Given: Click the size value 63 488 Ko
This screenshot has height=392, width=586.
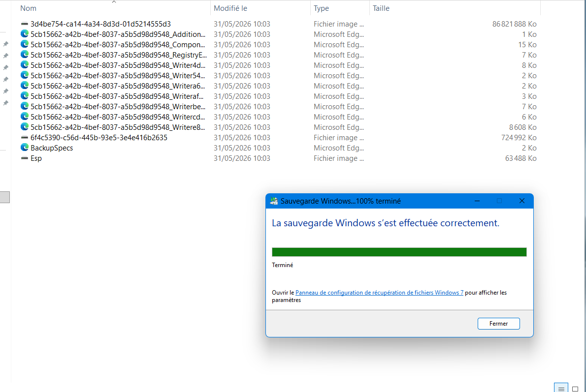Looking at the screenshot, I should point(521,158).
